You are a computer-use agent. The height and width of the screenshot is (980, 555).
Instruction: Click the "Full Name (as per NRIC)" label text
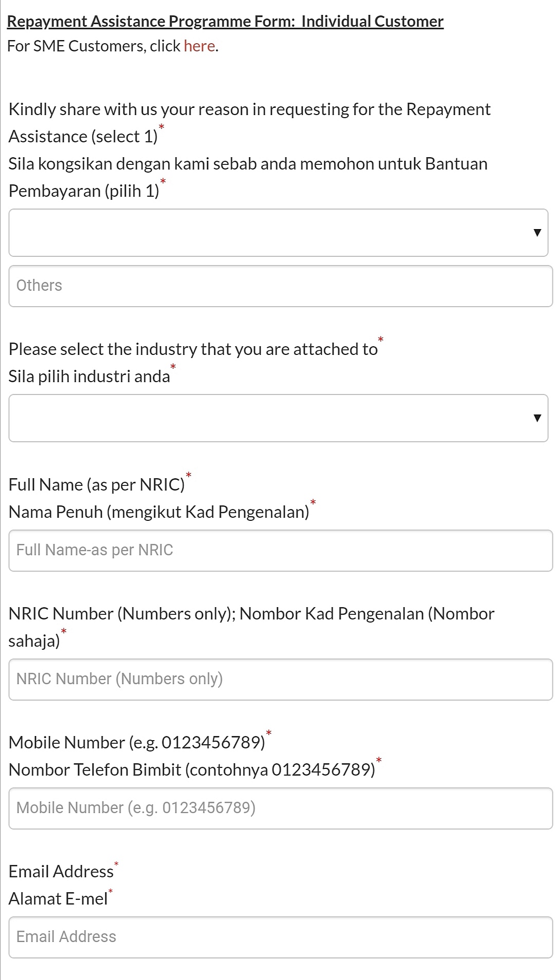tap(97, 485)
